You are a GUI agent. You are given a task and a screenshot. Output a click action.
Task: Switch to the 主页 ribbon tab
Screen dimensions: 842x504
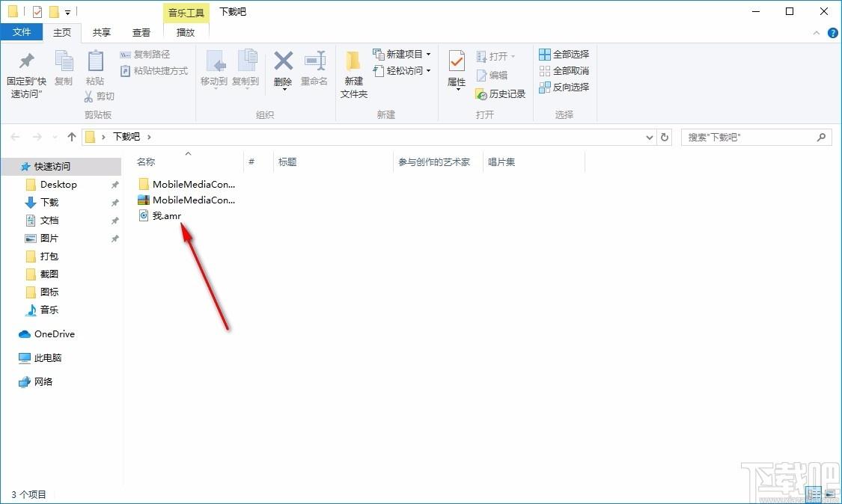click(62, 32)
